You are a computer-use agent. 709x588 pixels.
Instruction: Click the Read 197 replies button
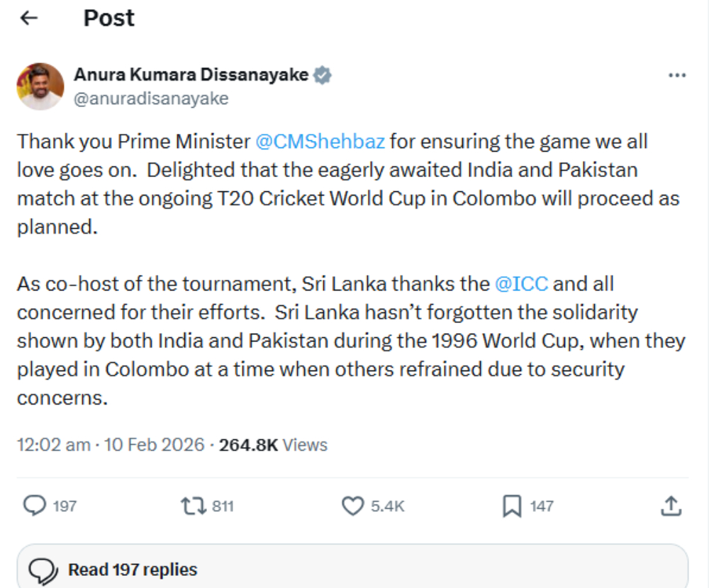[x=133, y=570]
